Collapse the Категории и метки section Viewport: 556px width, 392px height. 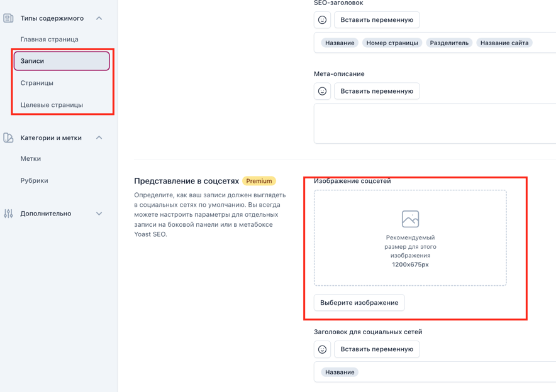pyautogui.click(x=99, y=138)
